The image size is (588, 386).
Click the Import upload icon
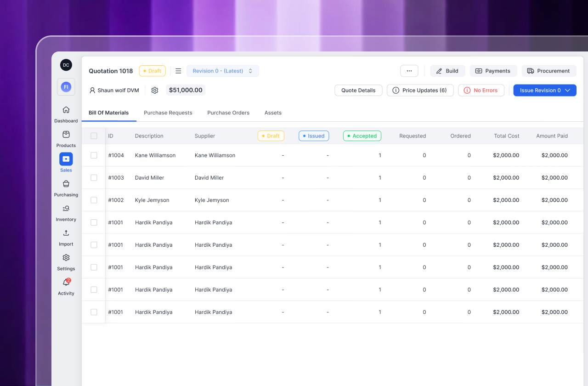click(x=66, y=233)
